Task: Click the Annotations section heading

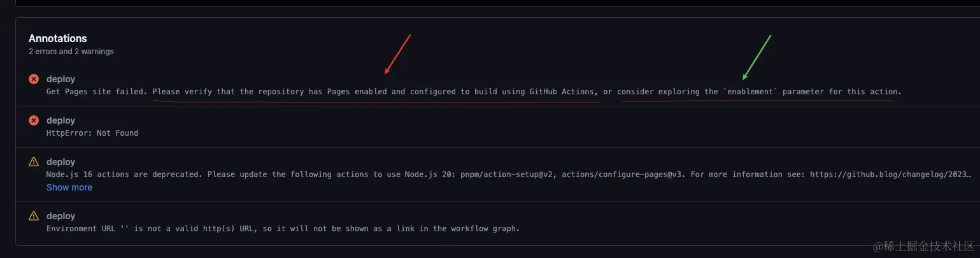Action: click(x=58, y=38)
